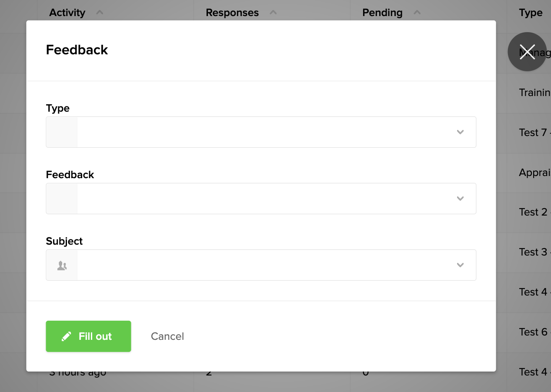Click the sort arrow beside Pending

click(417, 13)
